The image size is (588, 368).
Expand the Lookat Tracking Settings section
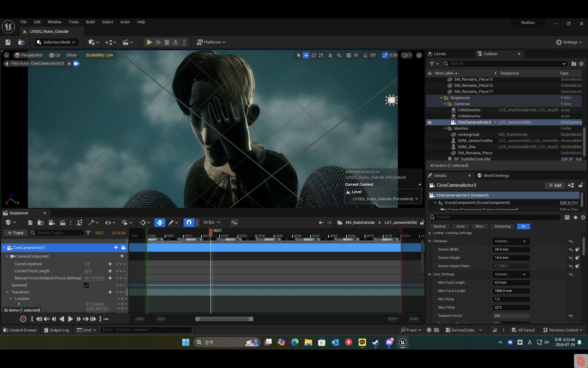click(430, 233)
